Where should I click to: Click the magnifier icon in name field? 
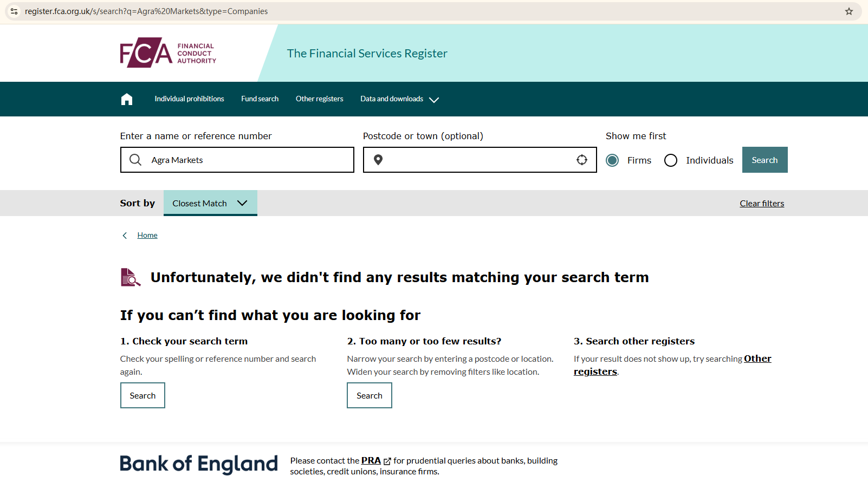[135, 160]
